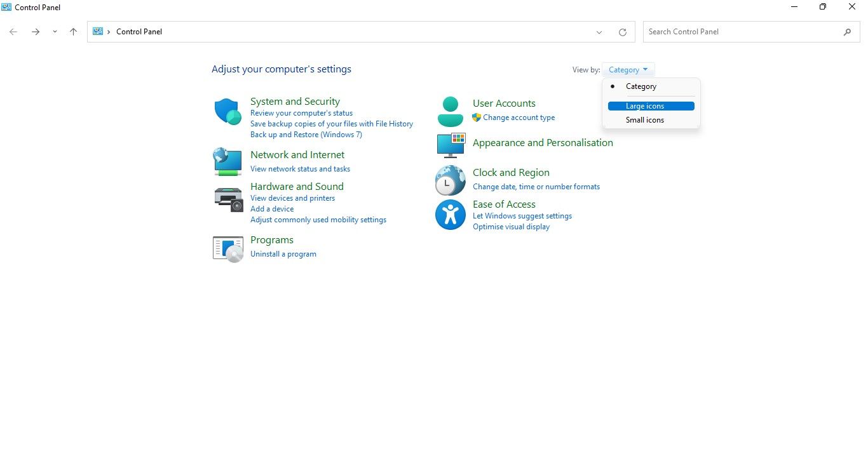
Task: Choose Large icons from the menu
Action: pos(651,106)
